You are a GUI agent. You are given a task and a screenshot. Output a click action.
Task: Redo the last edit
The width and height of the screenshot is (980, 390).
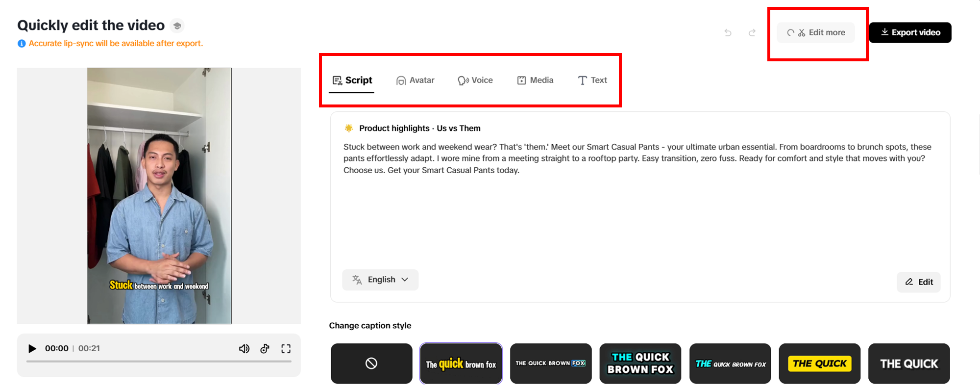pyautogui.click(x=752, y=32)
